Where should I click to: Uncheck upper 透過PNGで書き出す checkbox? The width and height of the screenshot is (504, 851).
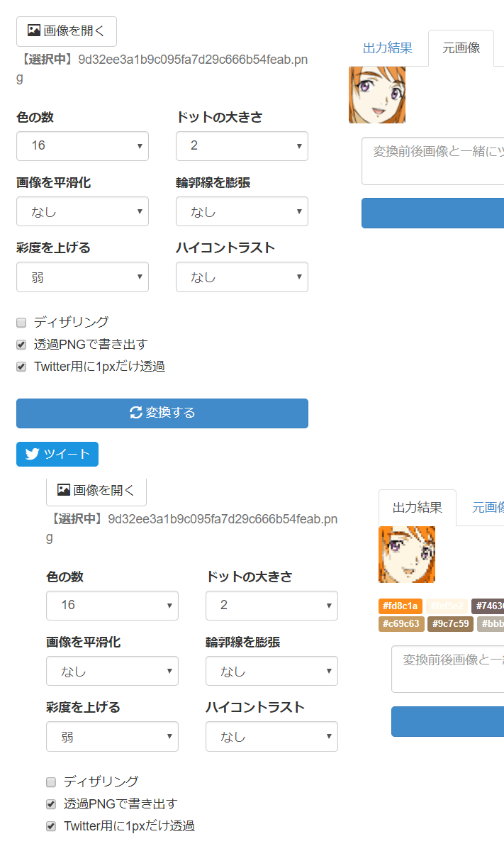21,345
